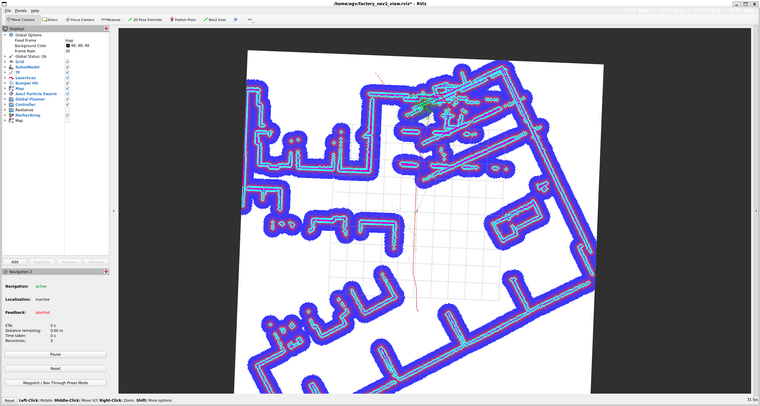This screenshot has height=406, width=760.
Task: Switch to Waypoint / Nav Through Poses Mode
Action: coord(55,383)
